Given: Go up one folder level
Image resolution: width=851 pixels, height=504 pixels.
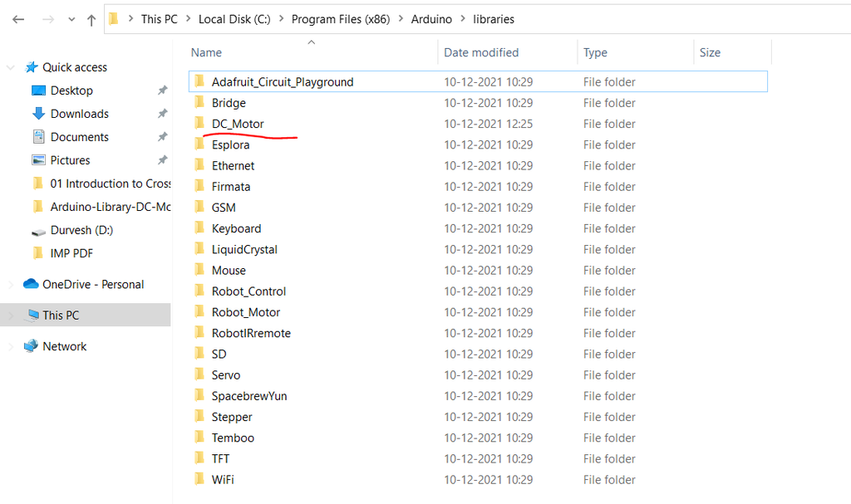Looking at the screenshot, I should coord(91,20).
